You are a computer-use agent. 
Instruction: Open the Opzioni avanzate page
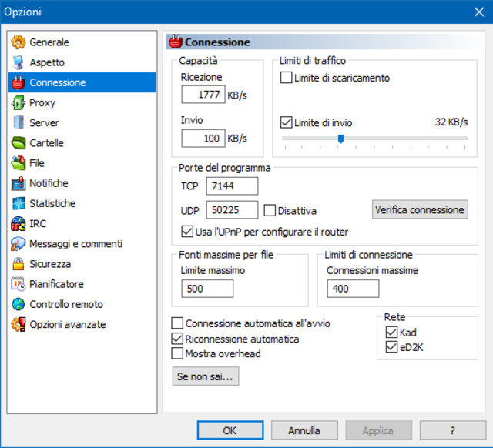(x=82, y=324)
